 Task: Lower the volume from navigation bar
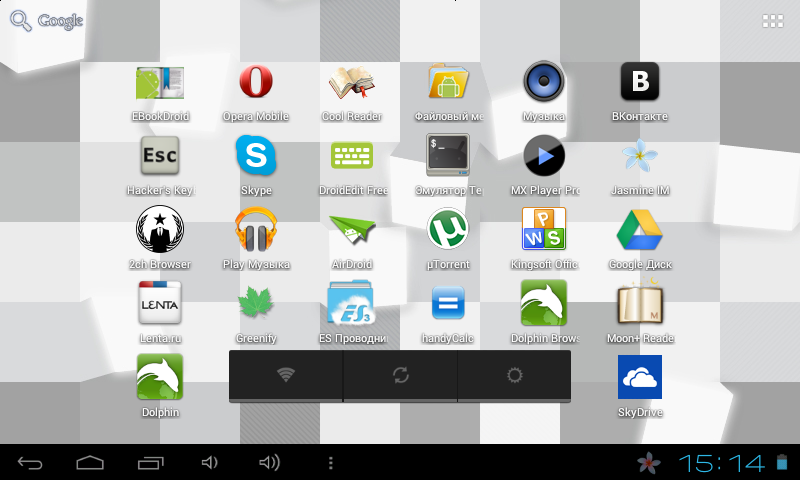210,463
